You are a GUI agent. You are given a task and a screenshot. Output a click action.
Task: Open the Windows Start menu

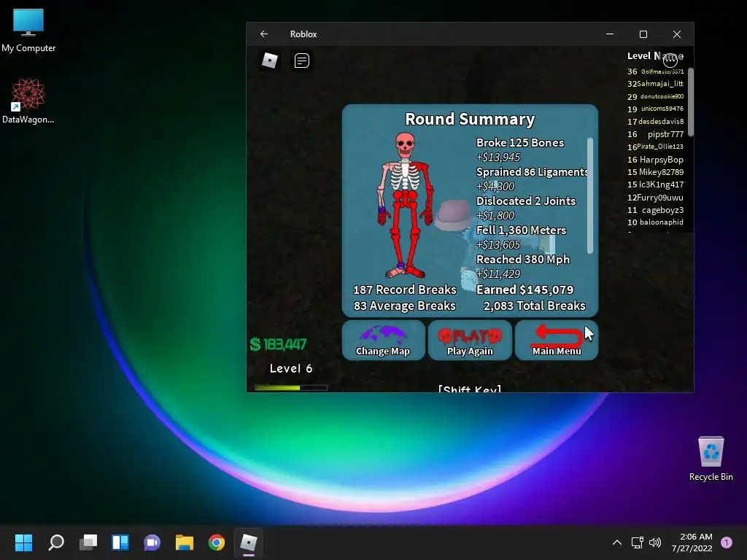point(23,542)
